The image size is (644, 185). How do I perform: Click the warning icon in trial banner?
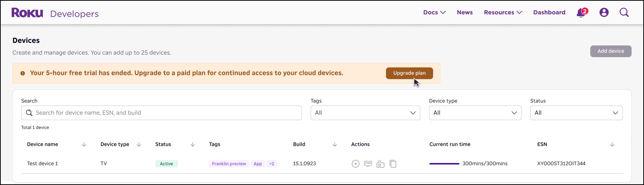tap(23, 73)
